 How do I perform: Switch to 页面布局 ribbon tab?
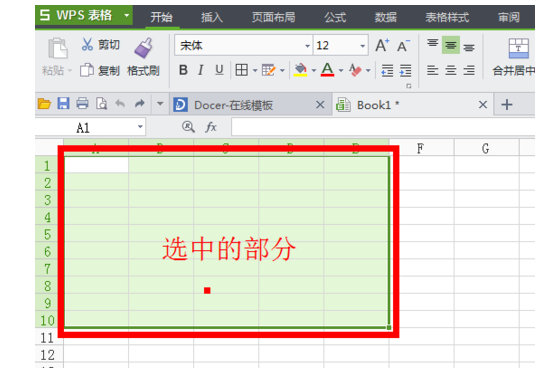[x=273, y=17]
